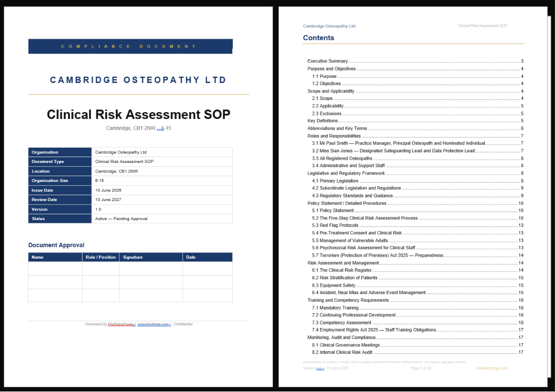The image size is (555, 392).
Task: Open 5.3 Red Flag Protocols entry
Action: 417,225
